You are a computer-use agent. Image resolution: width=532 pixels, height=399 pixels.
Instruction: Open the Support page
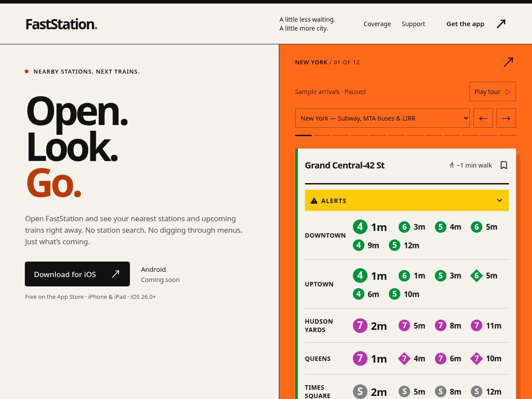(413, 24)
